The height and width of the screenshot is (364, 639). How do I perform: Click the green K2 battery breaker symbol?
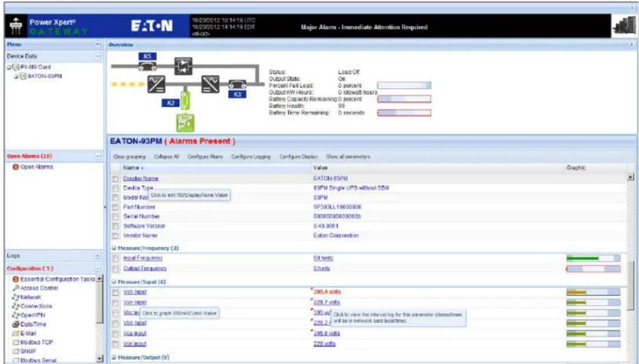tap(185, 100)
